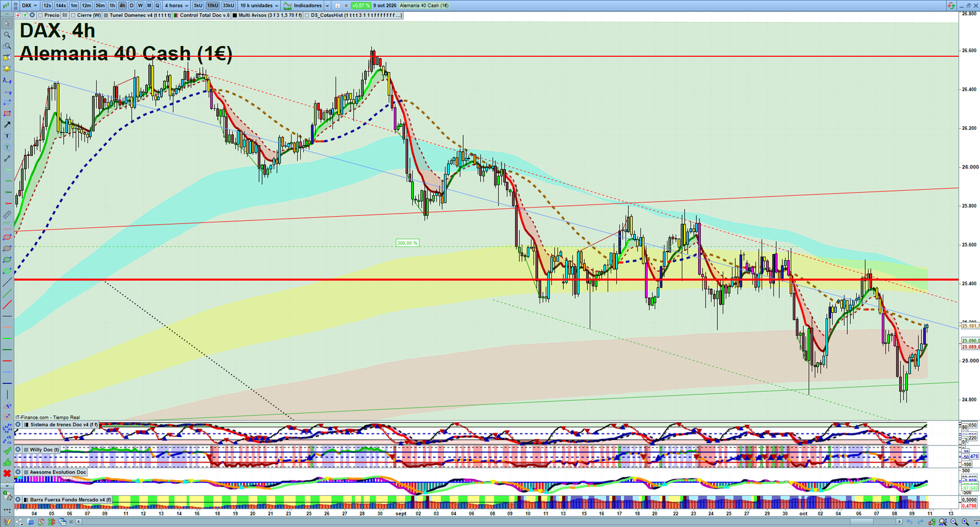Open the 10 k unidades dropdown
Image resolution: width=980 pixels, height=527 pixels.
point(259,6)
